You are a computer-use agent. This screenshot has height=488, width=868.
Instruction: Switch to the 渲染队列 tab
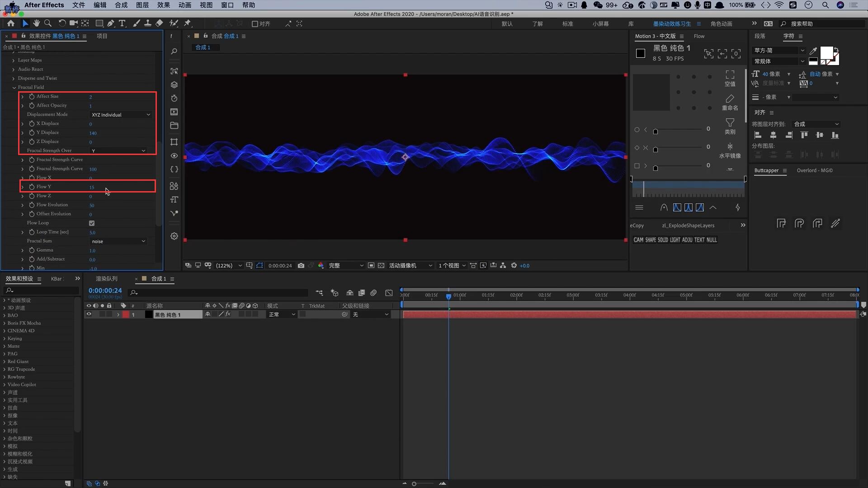click(107, 279)
